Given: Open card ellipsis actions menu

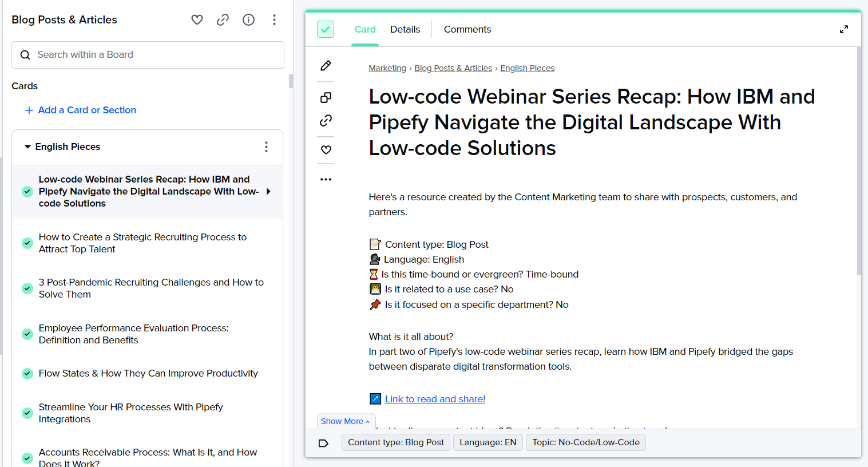Looking at the screenshot, I should [x=326, y=180].
